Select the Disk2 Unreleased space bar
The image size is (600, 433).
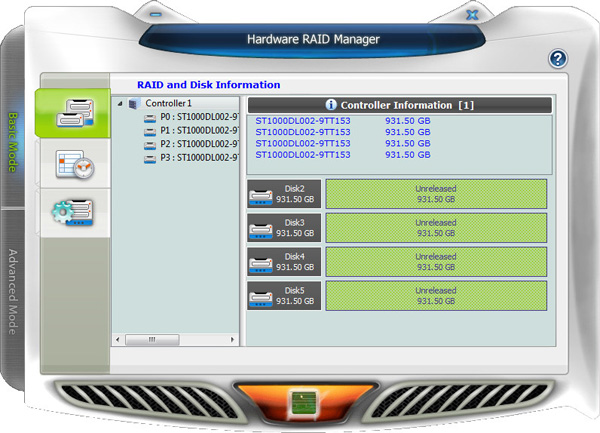coord(436,194)
